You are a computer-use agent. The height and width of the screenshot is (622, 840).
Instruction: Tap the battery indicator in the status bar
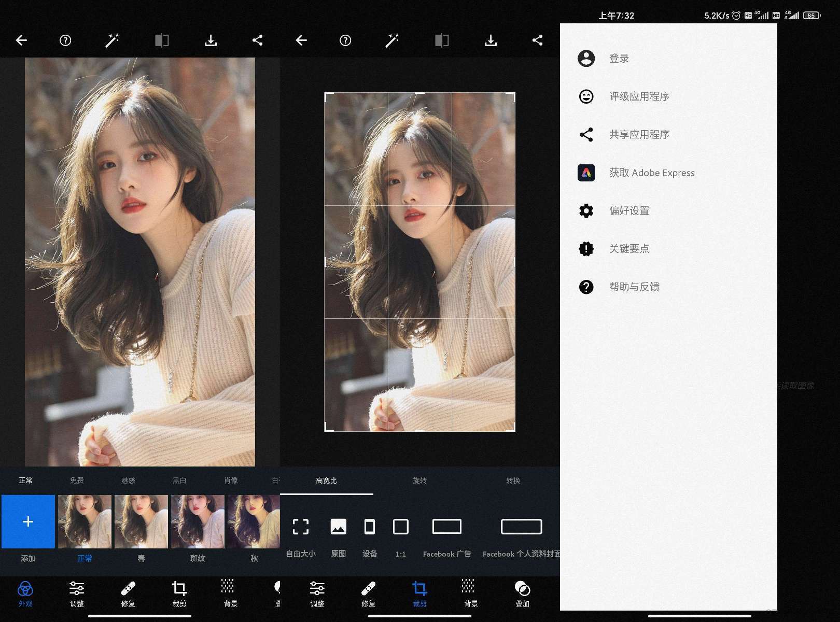pyautogui.click(x=812, y=16)
